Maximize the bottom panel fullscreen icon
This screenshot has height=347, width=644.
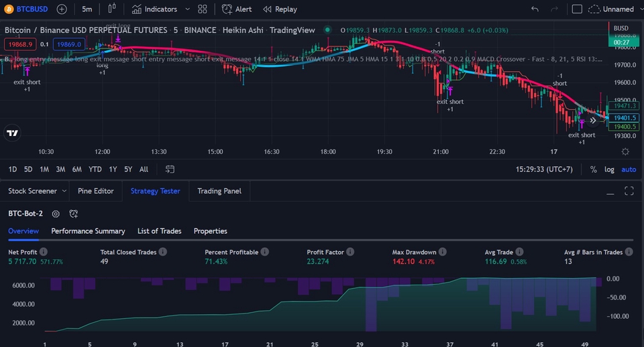pos(629,191)
